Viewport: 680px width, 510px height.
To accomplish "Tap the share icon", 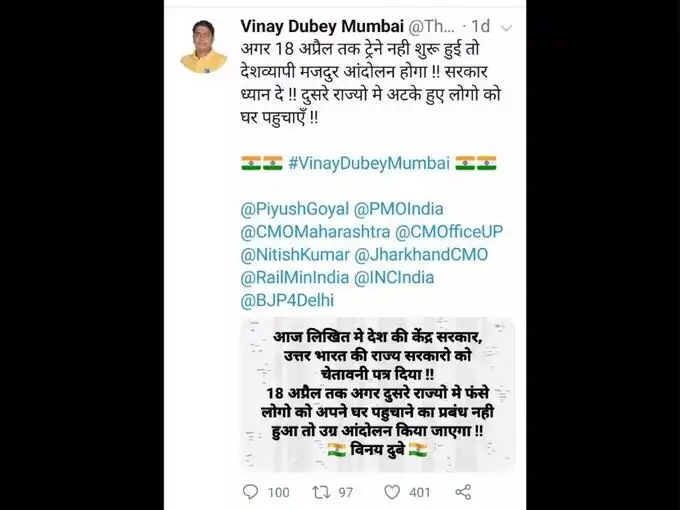I will [x=463, y=492].
